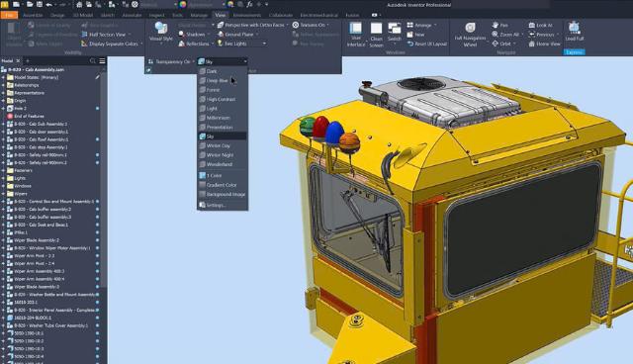This screenshot has width=633, height=364.
Task: Open the File tab
Action: 9,15
